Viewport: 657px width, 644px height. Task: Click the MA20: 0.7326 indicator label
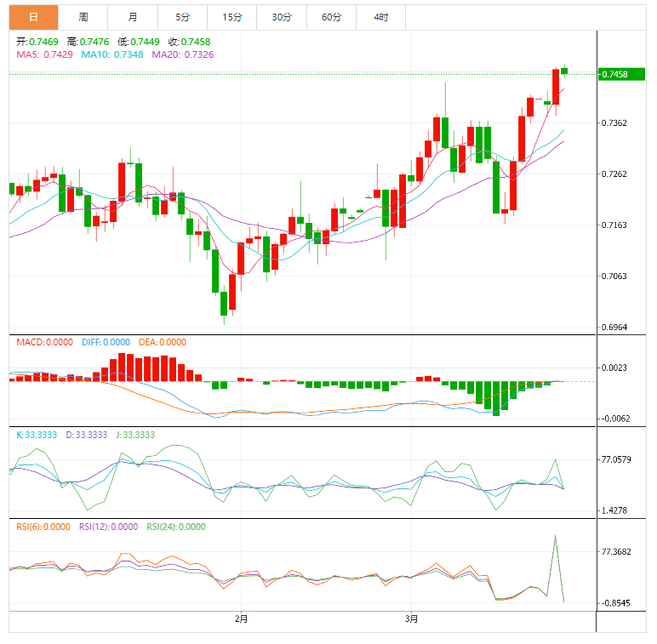coord(183,54)
